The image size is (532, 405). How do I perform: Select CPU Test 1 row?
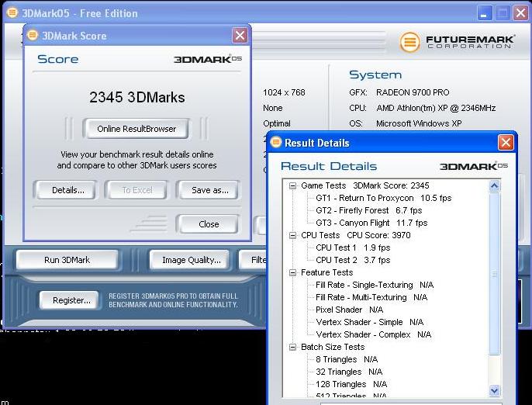(353, 247)
